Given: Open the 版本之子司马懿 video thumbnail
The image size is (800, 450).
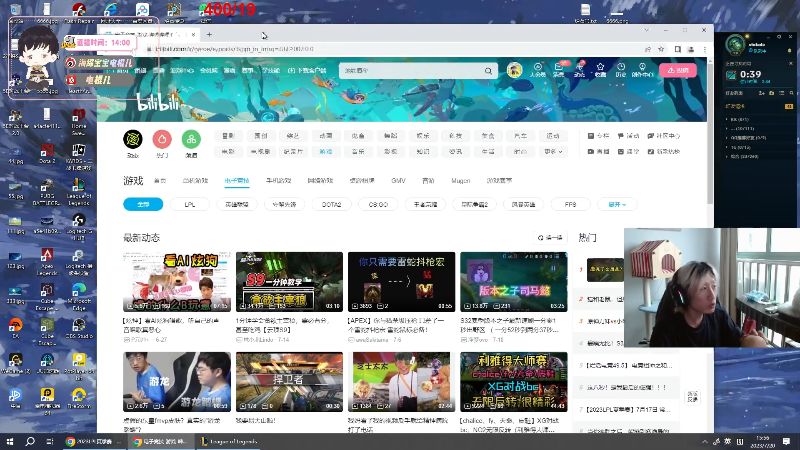Looking at the screenshot, I should (514, 282).
